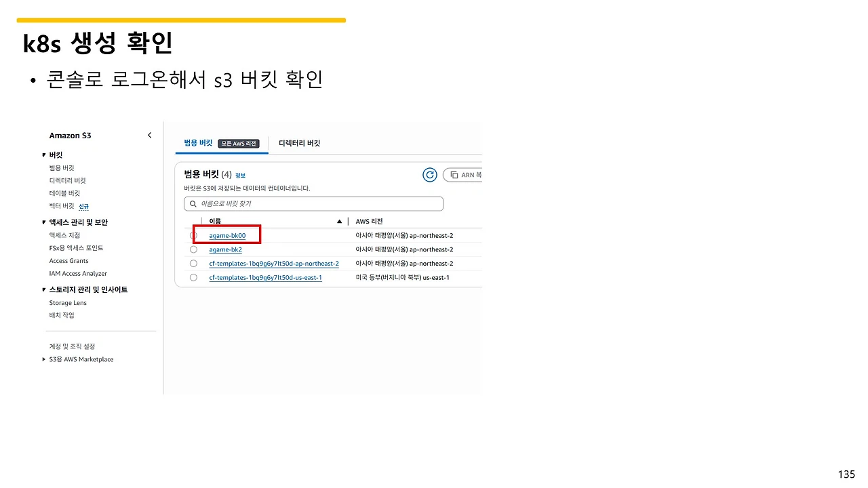
Task: Open Storage Lens in the sidebar
Action: [x=68, y=303]
